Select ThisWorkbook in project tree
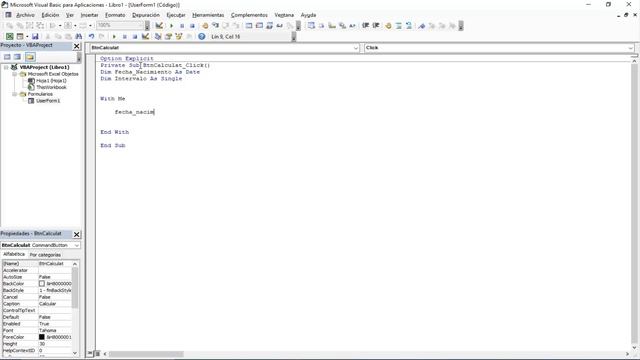The height and width of the screenshot is (360, 640). tap(51, 87)
